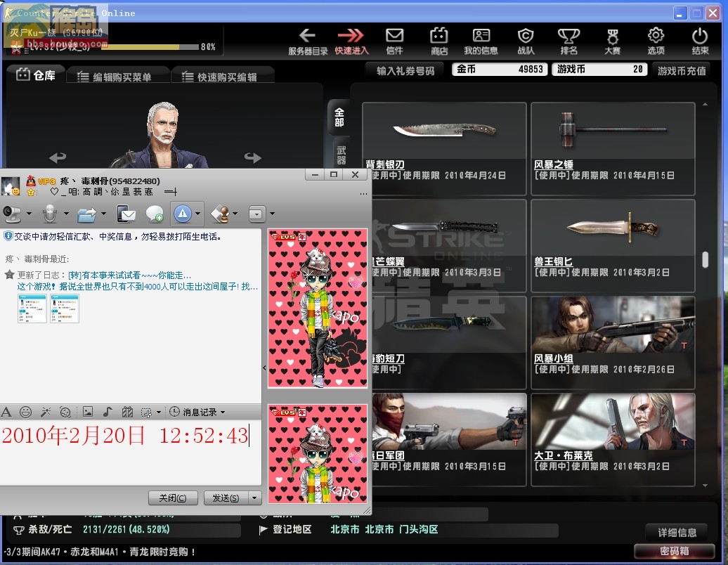
Task: Open the 编辑购买菜单 tab
Action: coord(118,76)
